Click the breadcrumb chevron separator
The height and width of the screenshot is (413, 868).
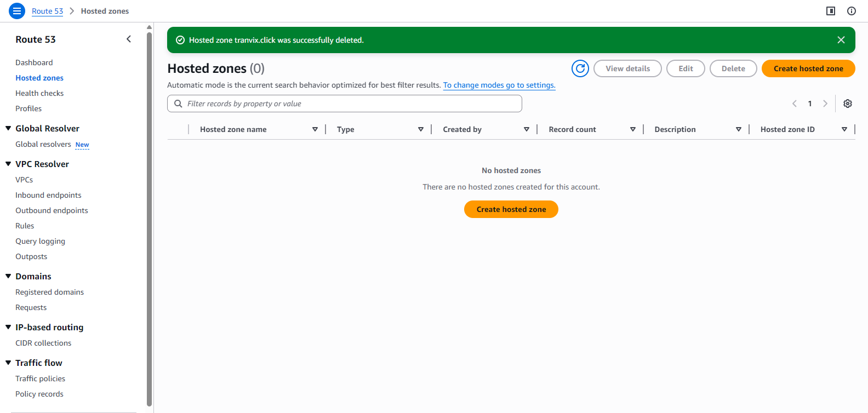[72, 11]
